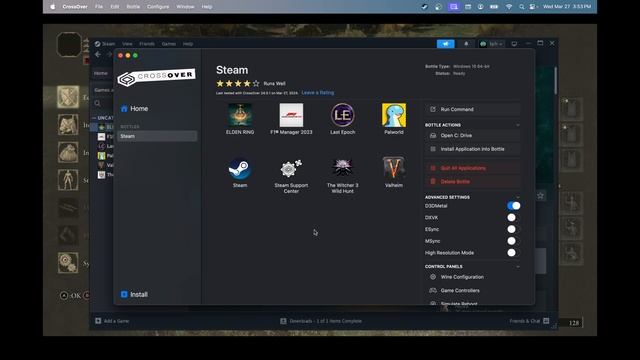Launch the Steam application icon
Screen dimensions: 640x360
(x=240, y=169)
